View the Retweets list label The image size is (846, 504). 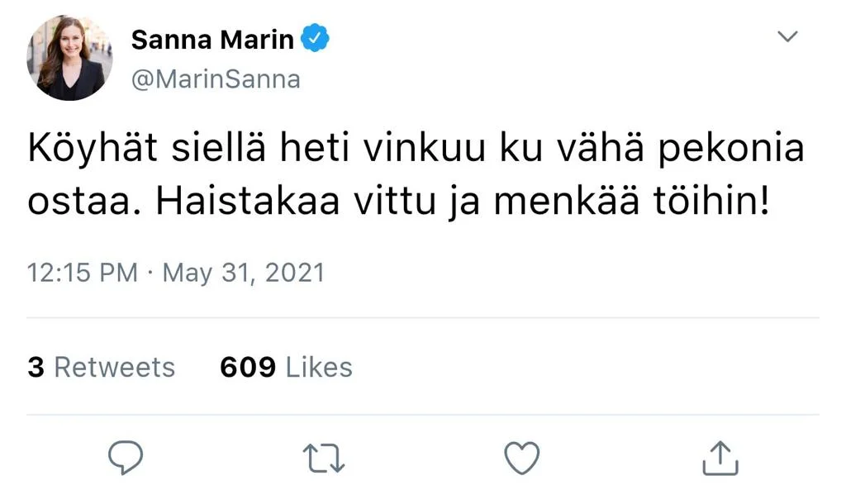pyautogui.click(x=114, y=367)
